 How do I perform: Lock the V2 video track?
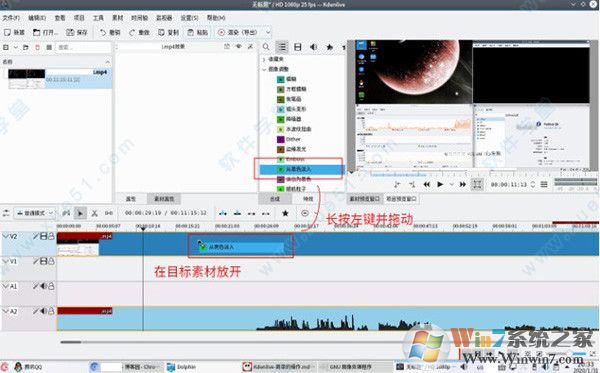pyautogui.click(x=51, y=236)
